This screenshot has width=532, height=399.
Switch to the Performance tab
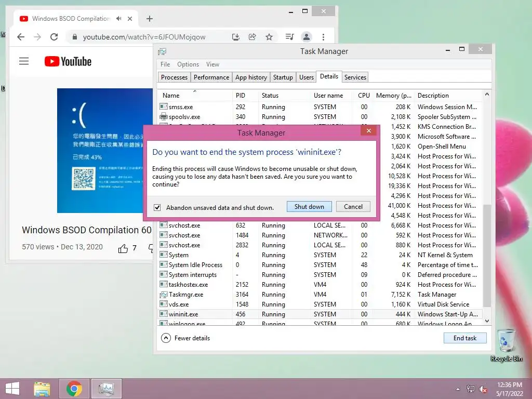tap(211, 77)
